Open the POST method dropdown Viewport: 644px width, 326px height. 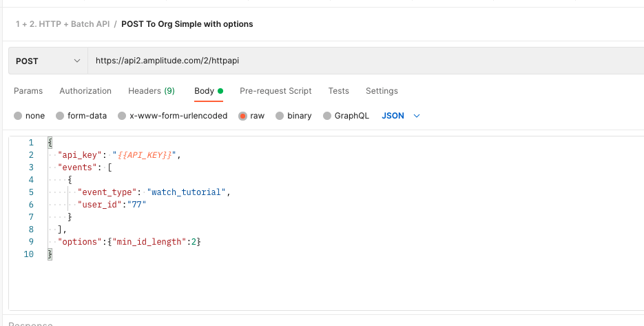[48, 61]
